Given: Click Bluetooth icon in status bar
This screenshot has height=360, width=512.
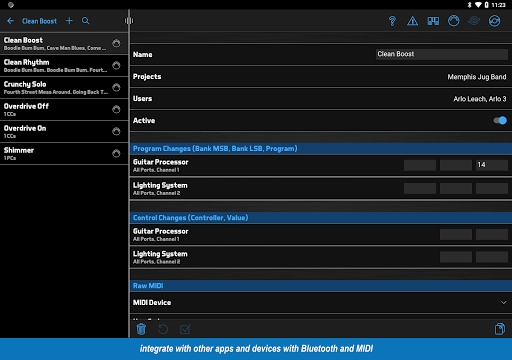Looking at the screenshot, I should (x=469, y=5).
